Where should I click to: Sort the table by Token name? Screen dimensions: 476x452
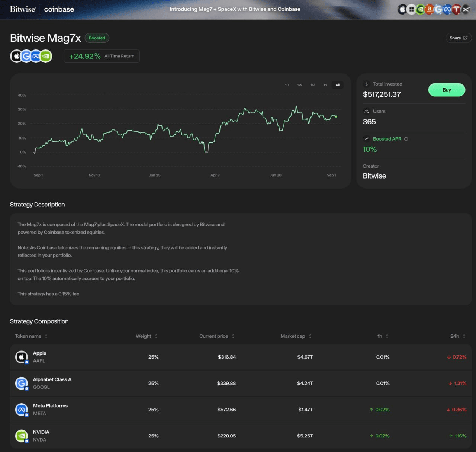pos(31,336)
